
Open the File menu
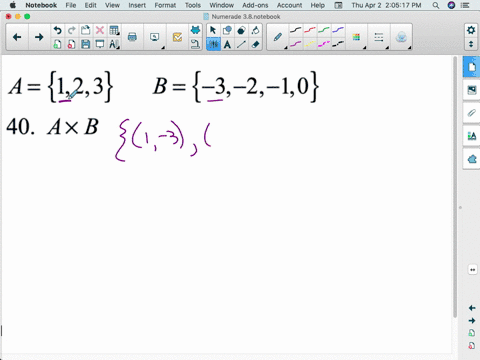tap(71, 5)
